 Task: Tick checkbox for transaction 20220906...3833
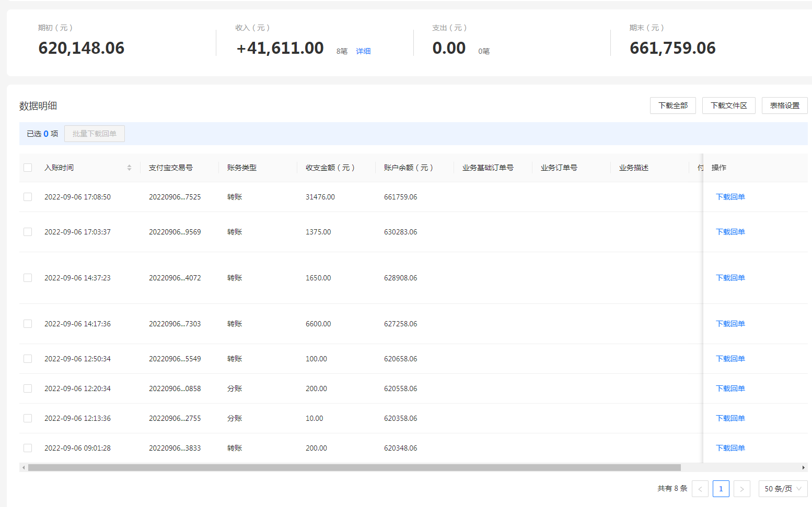click(x=28, y=448)
